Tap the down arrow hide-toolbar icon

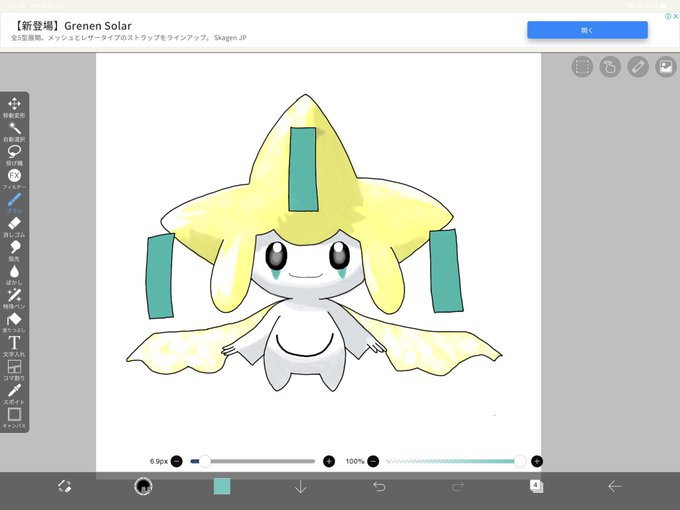301,487
